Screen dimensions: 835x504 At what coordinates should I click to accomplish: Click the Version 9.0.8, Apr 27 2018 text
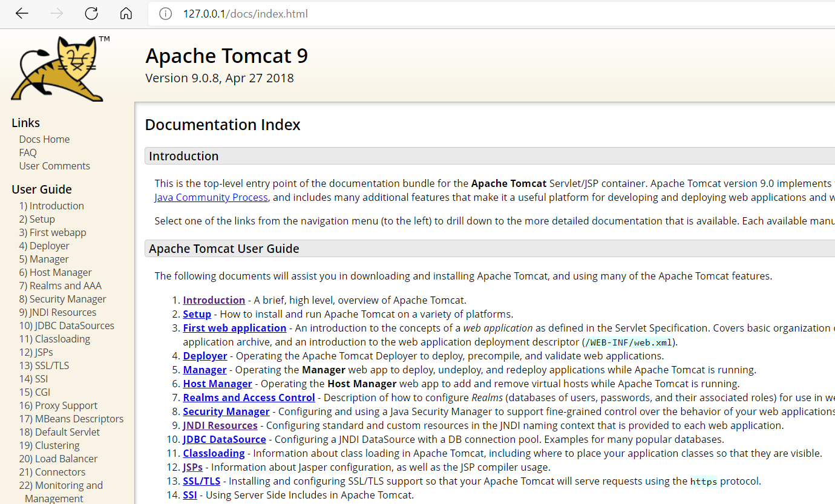220,78
